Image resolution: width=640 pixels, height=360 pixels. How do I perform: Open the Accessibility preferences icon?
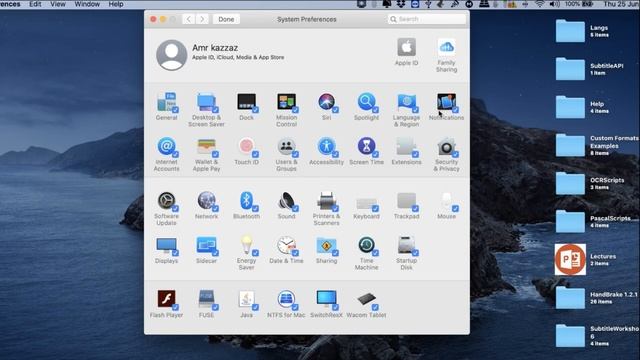click(x=327, y=147)
